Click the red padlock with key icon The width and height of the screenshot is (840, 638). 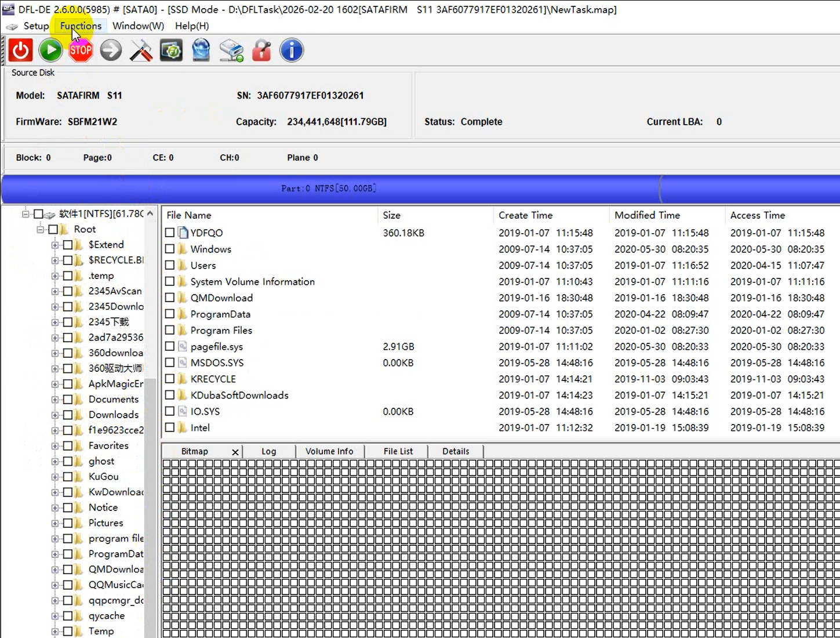click(x=261, y=50)
